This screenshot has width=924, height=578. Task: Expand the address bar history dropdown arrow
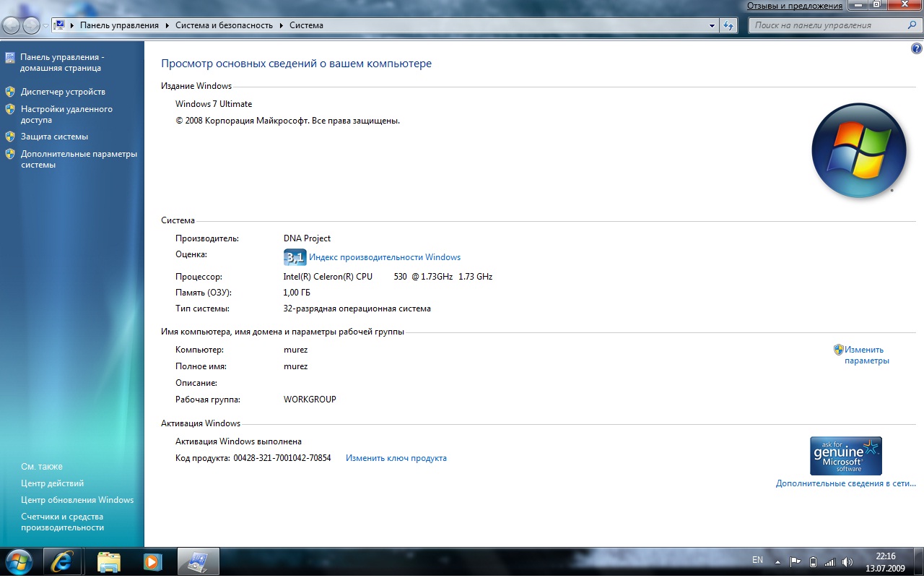click(x=712, y=25)
